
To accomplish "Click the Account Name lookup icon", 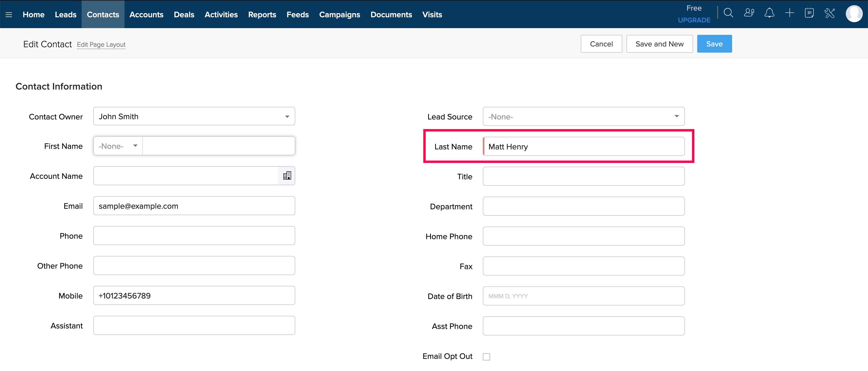I will [287, 176].
